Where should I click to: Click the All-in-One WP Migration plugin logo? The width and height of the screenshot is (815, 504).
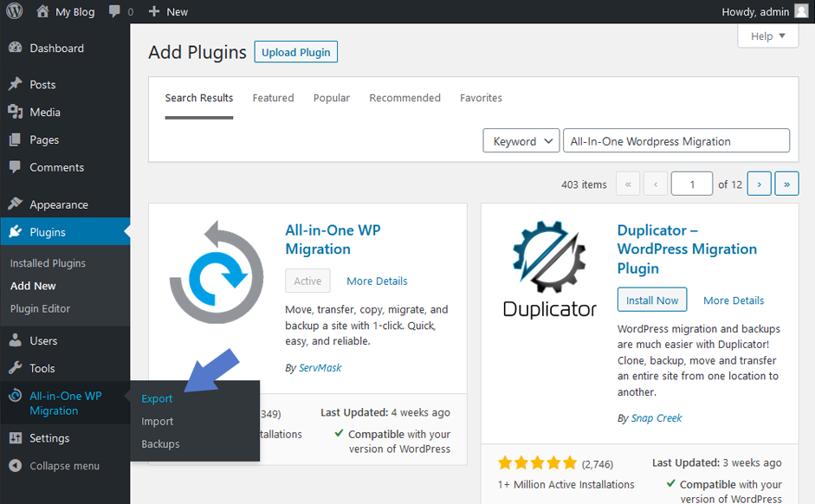(x=217, y=272)
